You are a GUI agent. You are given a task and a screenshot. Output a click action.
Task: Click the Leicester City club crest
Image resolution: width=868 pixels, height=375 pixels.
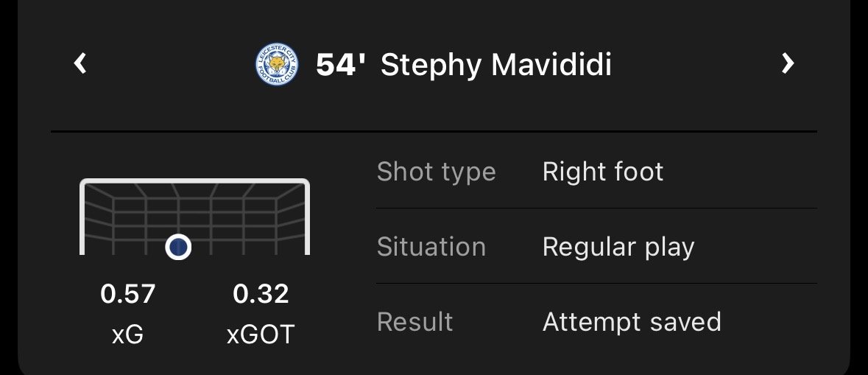276,65
